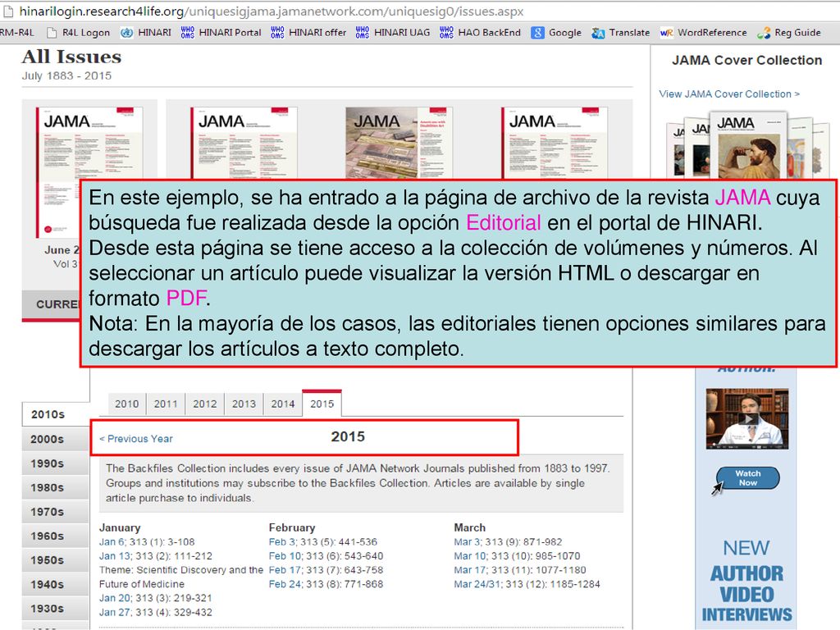Choose the 1970s decade tab
840x630 pixels.
point(56,512)
